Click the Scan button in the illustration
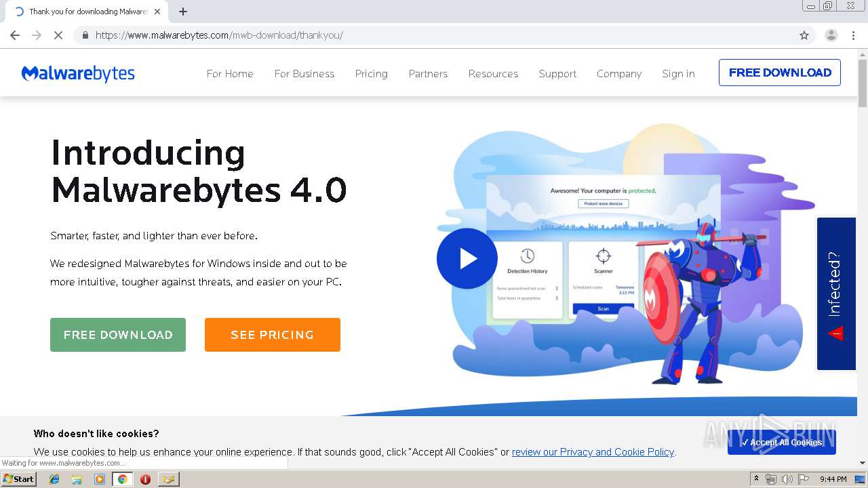This screenshot has width=868, height=488. point(603,308)
